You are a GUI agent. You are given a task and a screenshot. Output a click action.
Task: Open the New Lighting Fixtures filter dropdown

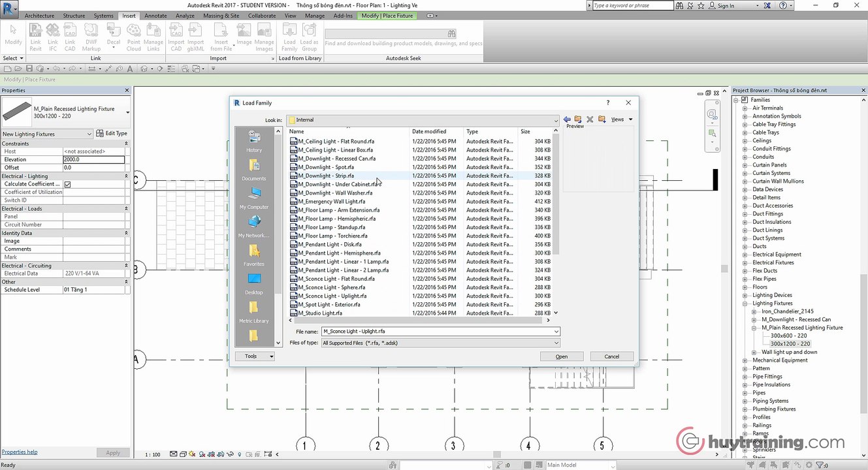(x=90, y=134)
